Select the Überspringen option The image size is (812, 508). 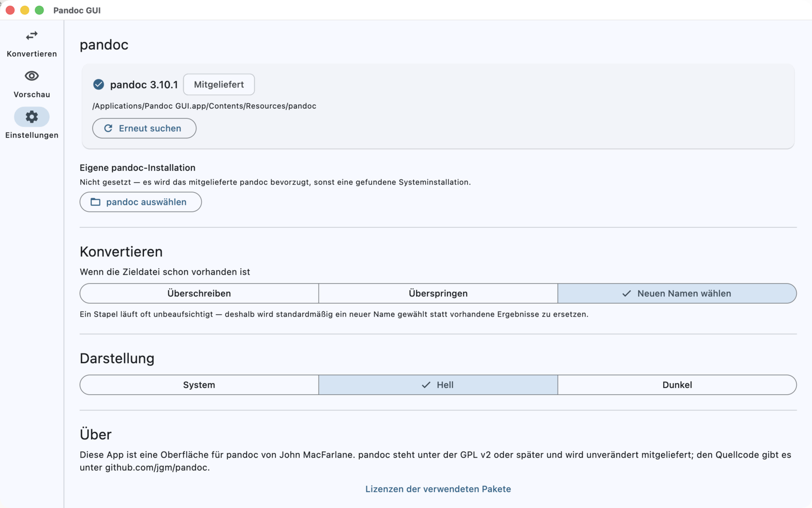click(438, 294)
